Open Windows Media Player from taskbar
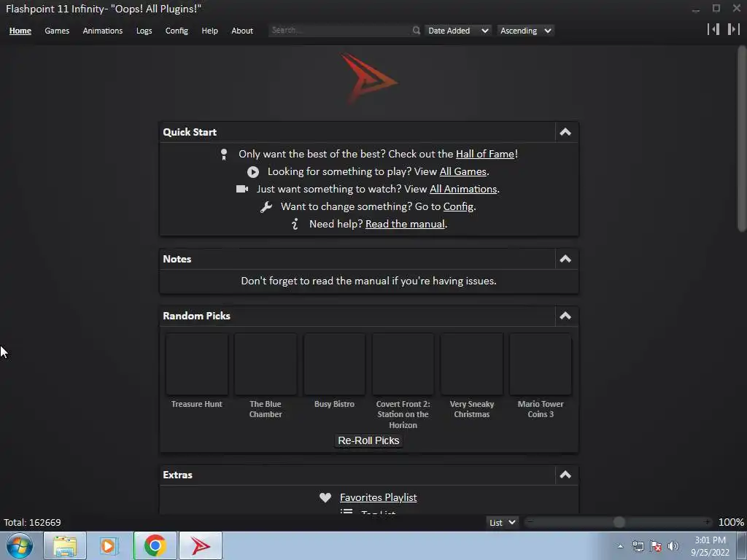Image resolution: width=747 pixels, height=560 pixels. (x=108, y=545)
